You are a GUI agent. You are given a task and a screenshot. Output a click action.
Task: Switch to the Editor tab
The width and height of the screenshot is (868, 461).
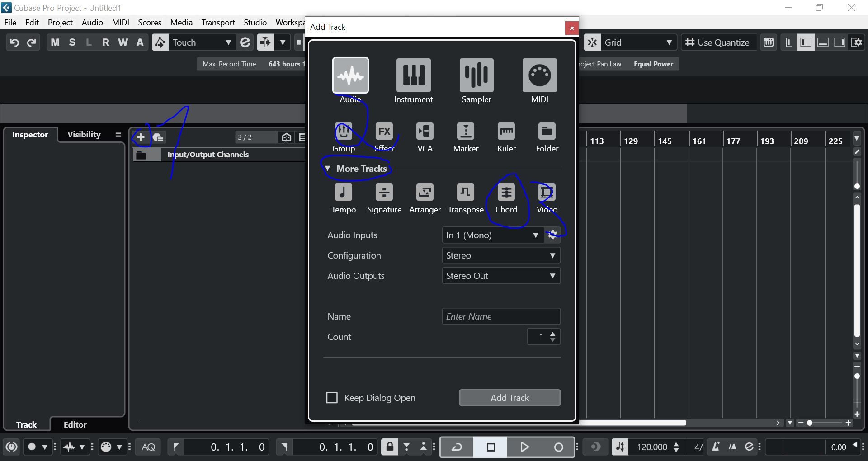pyautogui.click(x=75, y=424)
